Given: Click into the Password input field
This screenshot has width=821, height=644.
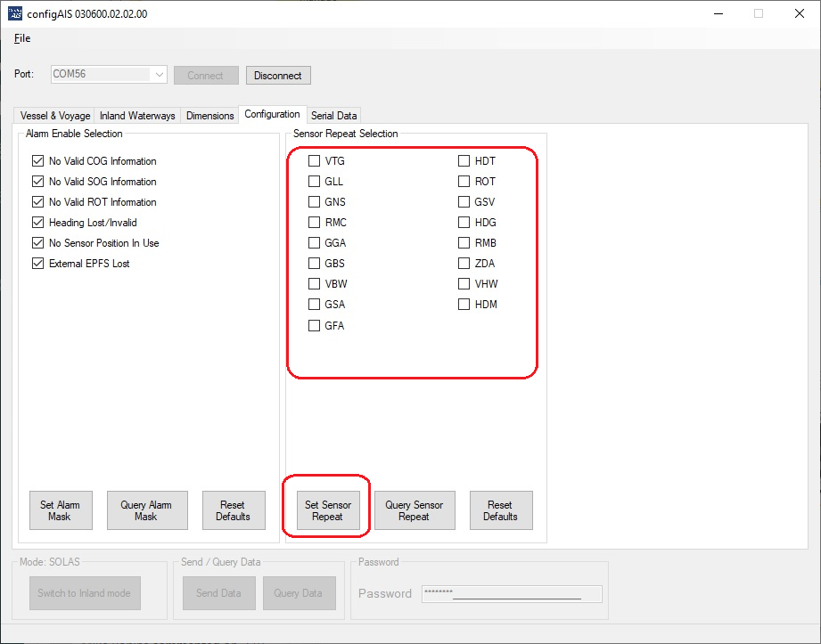Looking at the screenshot, I should (x=512, y=593).
